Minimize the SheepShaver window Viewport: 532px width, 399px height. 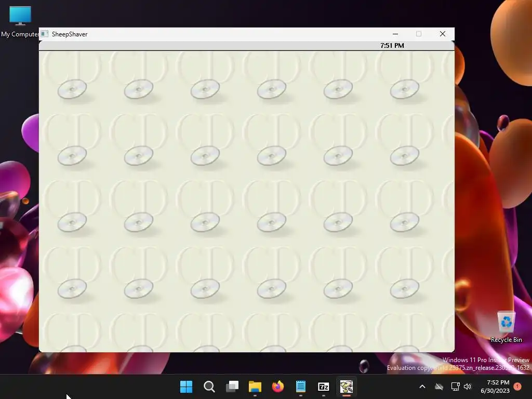395,34
